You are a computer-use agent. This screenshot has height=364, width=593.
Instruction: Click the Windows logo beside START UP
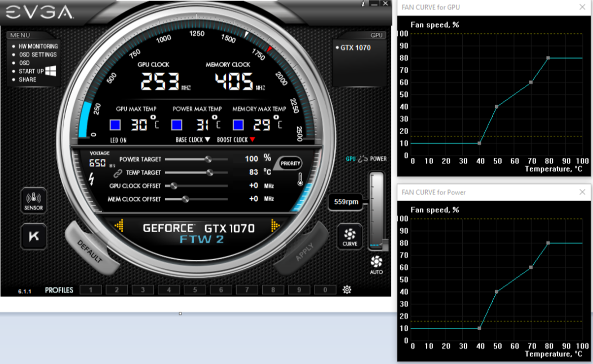[x=51, y=71]
